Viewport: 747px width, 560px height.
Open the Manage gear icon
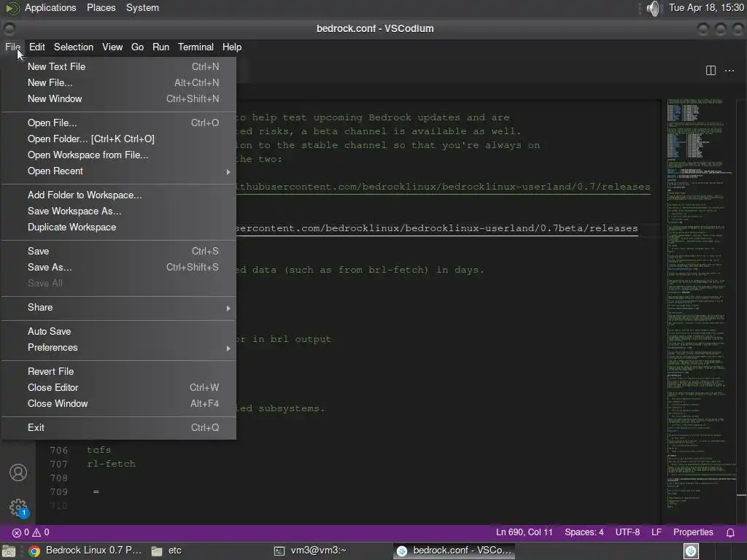pyautogui.click(x=18, y=507)
